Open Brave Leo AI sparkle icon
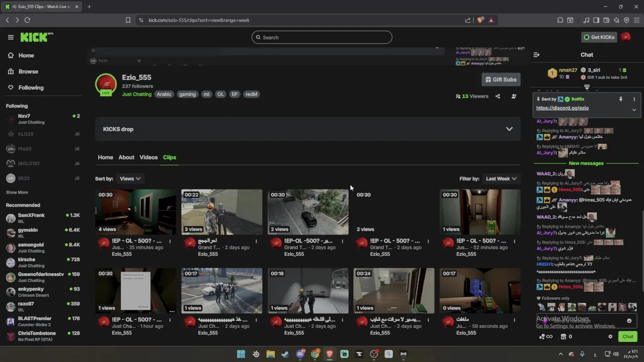644x362 pixels. (616, 20)
